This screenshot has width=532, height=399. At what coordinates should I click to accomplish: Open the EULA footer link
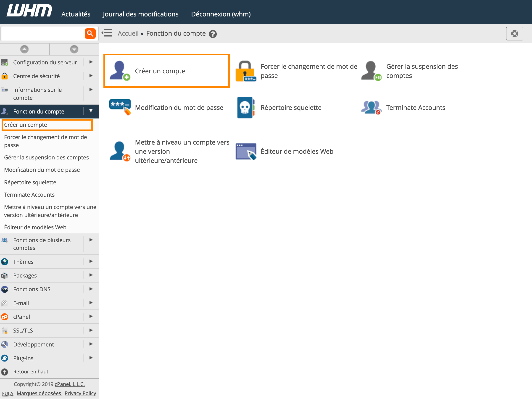8,393
